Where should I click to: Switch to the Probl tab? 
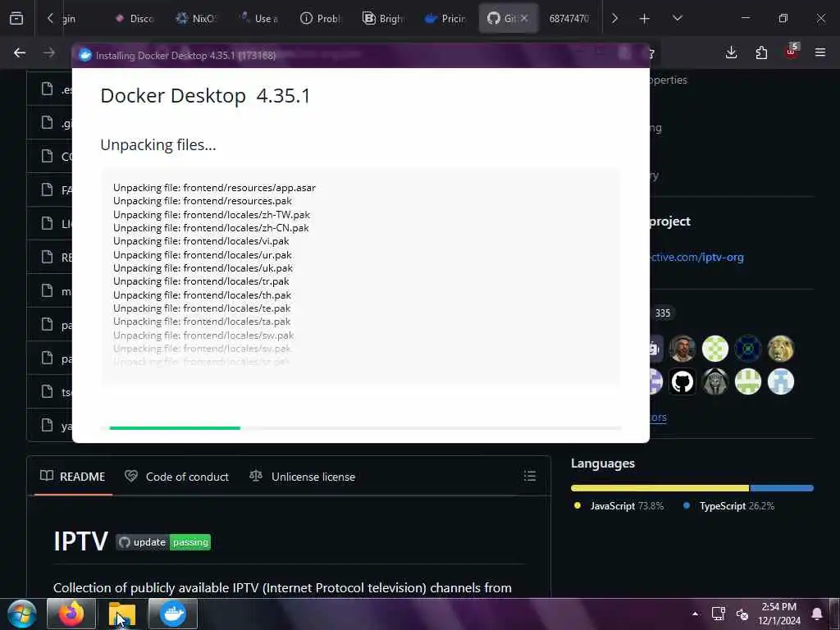tap(320, 19)
